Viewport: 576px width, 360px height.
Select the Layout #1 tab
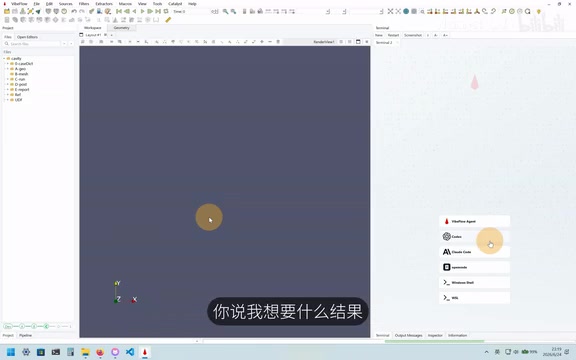pos(93,35)
